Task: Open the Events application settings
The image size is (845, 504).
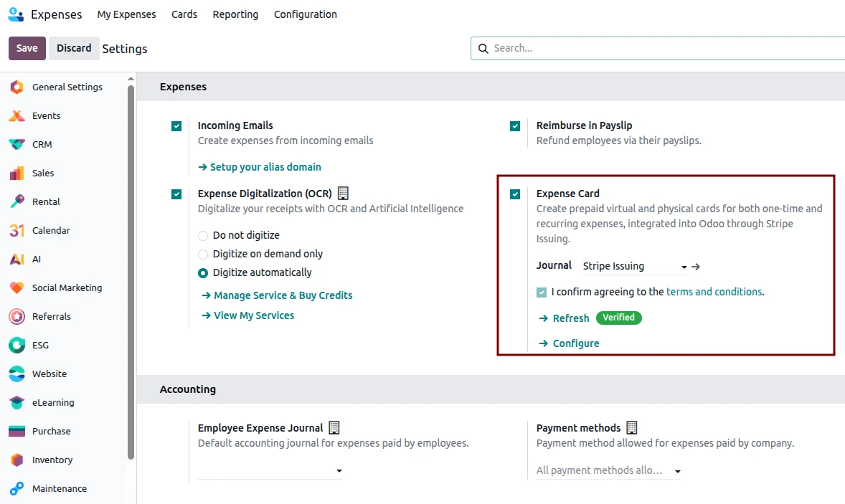Action: coord(46,115)
